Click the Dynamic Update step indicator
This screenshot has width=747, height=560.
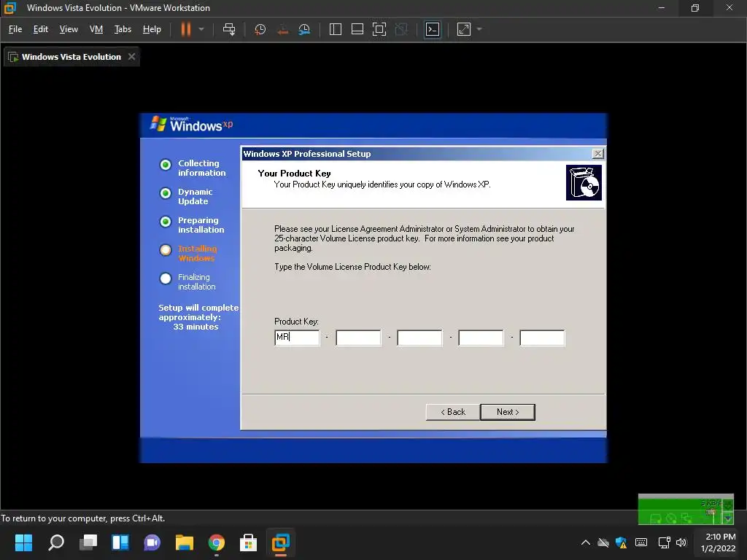click(166, 193)
